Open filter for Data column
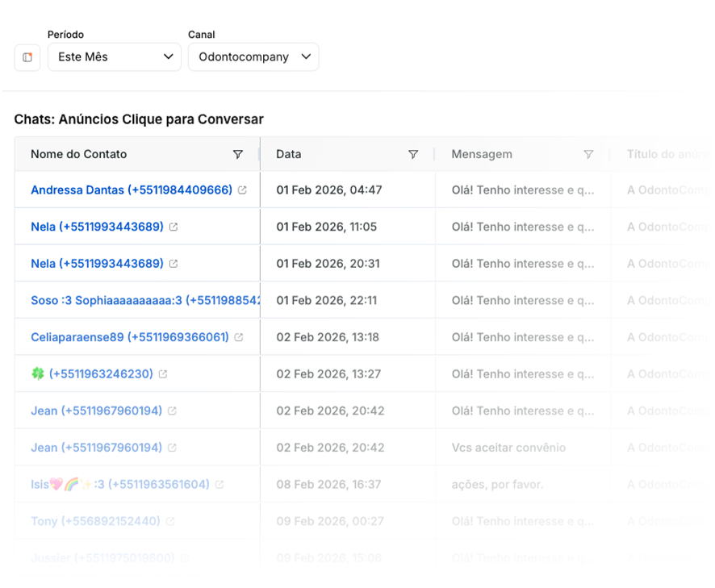The image size is (715, 588). [412, 154]
